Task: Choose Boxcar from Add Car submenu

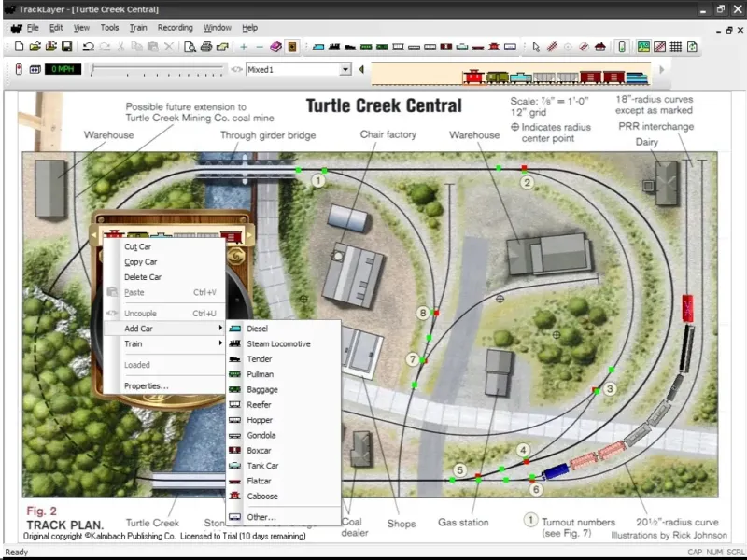Action: pos(259,450)
